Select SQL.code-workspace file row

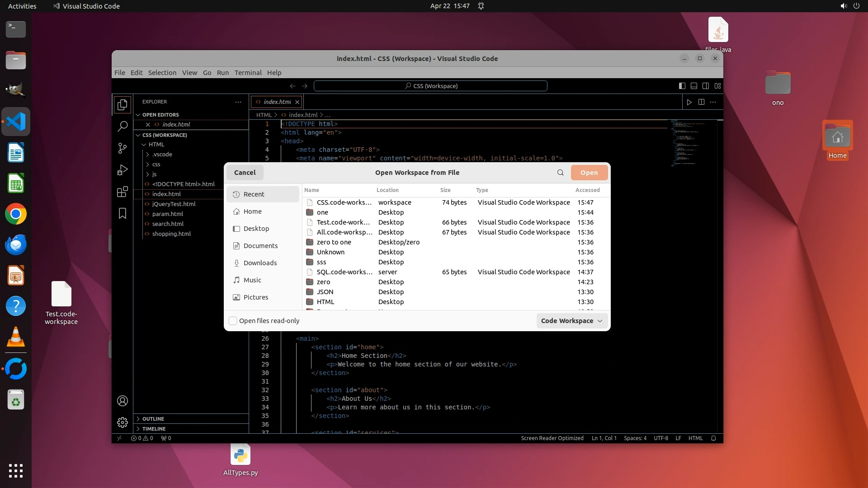coord(344,272)
